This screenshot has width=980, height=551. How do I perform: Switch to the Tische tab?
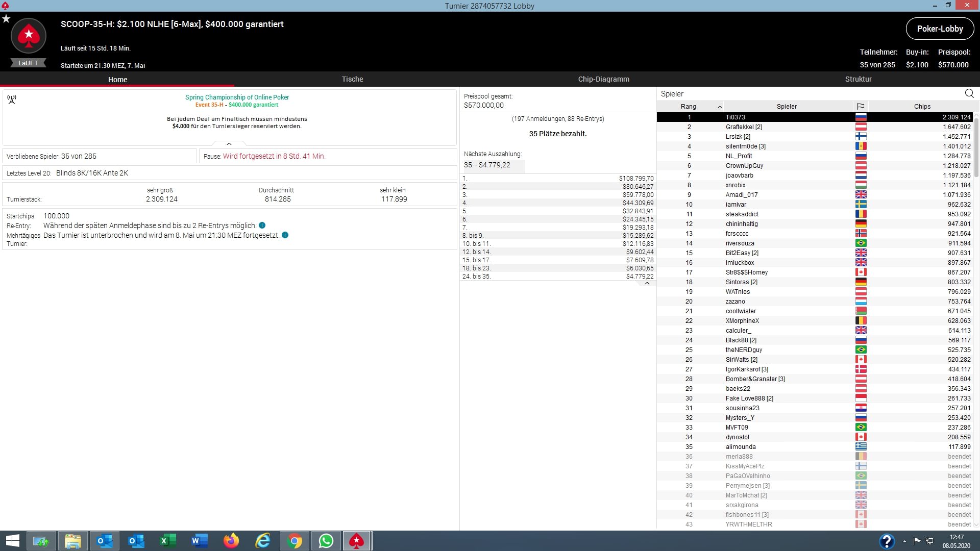coord(352,79)
